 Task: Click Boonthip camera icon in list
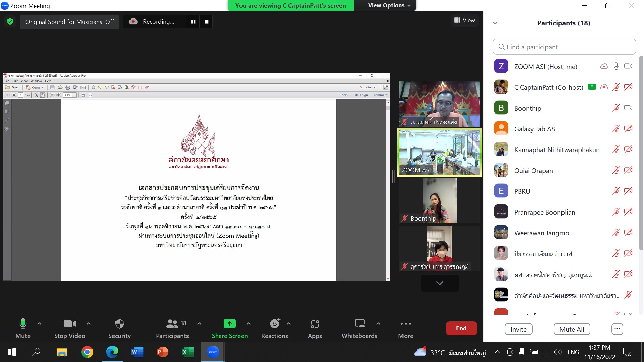click(628, 108)
